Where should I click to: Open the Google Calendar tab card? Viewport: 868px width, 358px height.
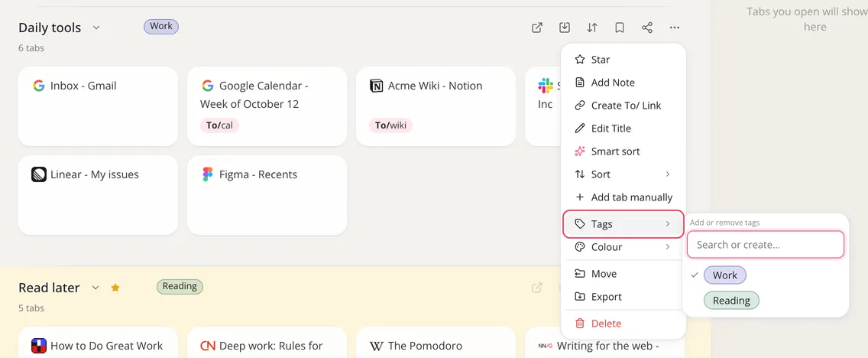pyautogui.click(x=267, y=106)
